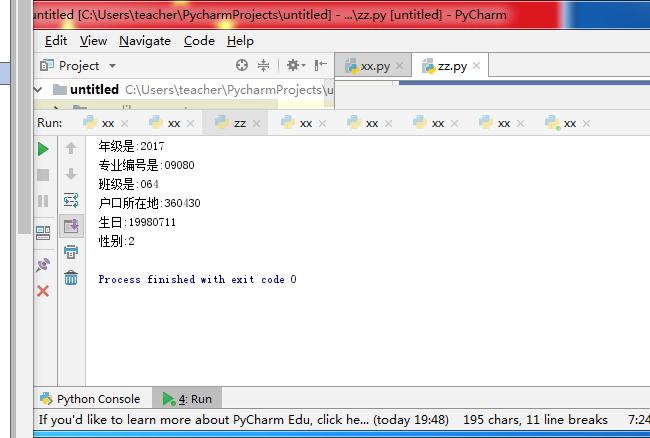Viewport: 650px width, 438px height.
Task: Click the project path text next to untitled
Action: tap(229, 90)
